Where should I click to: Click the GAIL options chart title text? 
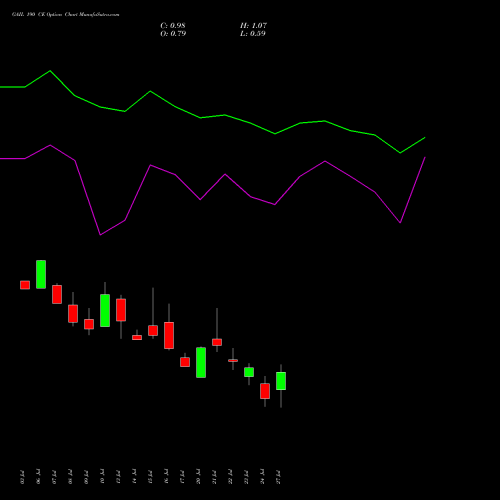click(65, 14)
